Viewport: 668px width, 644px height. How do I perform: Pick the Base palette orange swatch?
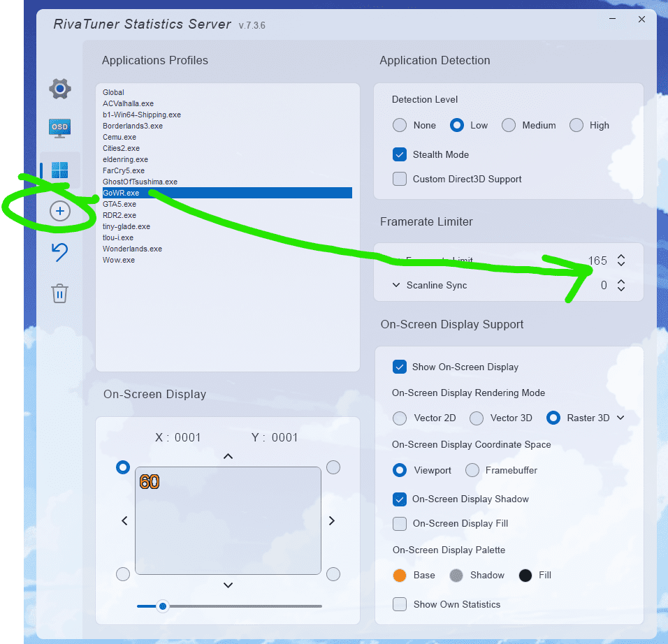click(399, 575)
